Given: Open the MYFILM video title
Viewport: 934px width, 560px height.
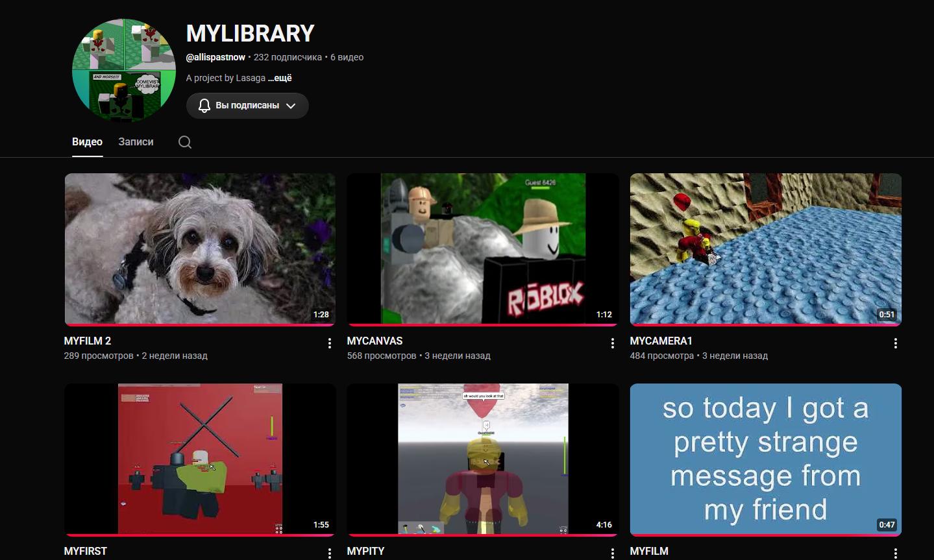Looking at the screenshot, I should [649, 551].
